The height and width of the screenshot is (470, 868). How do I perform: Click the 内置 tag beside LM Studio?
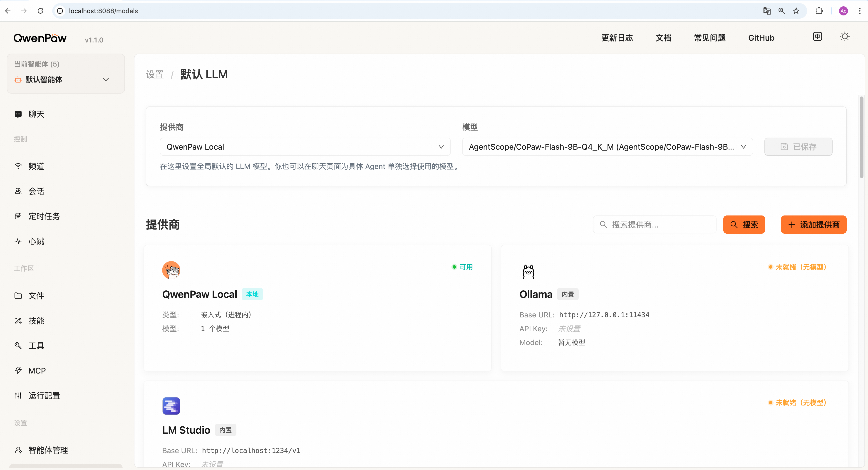tap(226, 430)
